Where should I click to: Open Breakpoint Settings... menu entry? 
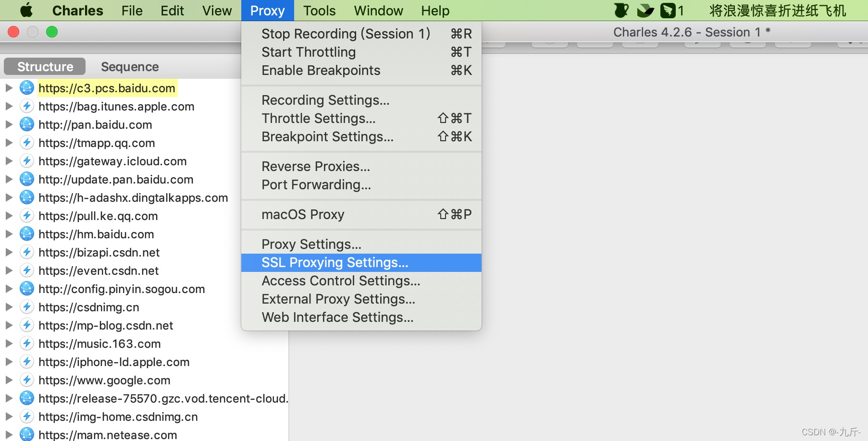[361, 136]
